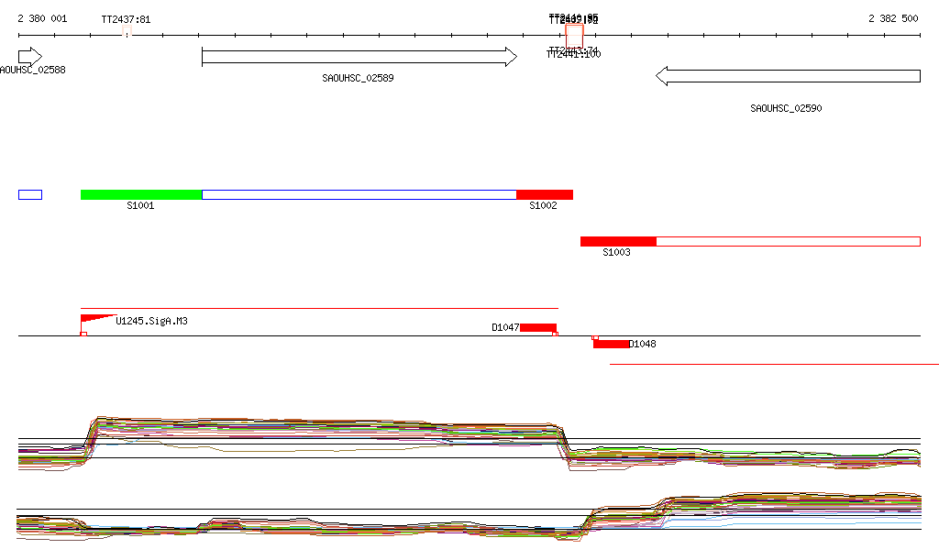Viewport: 939px width, 560px height.
Task: Click the TT2437:81 terminator marker
Action: [x=127, y=31]
